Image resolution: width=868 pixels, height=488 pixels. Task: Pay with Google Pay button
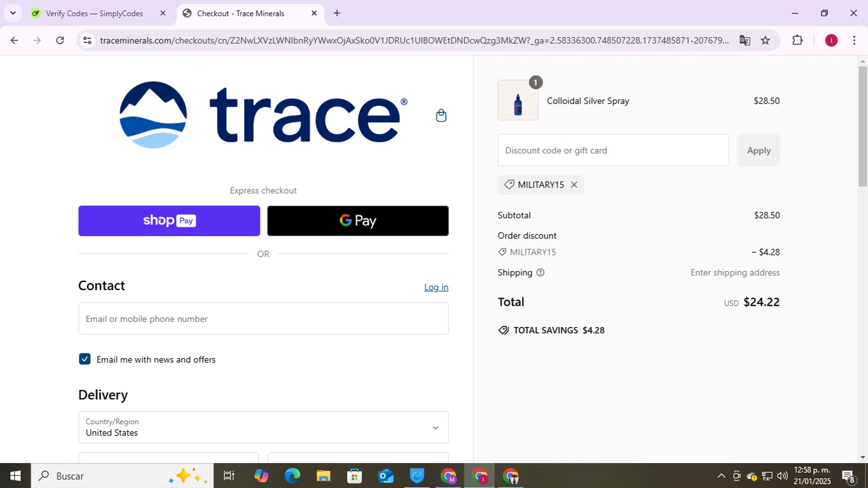(358, 221)
